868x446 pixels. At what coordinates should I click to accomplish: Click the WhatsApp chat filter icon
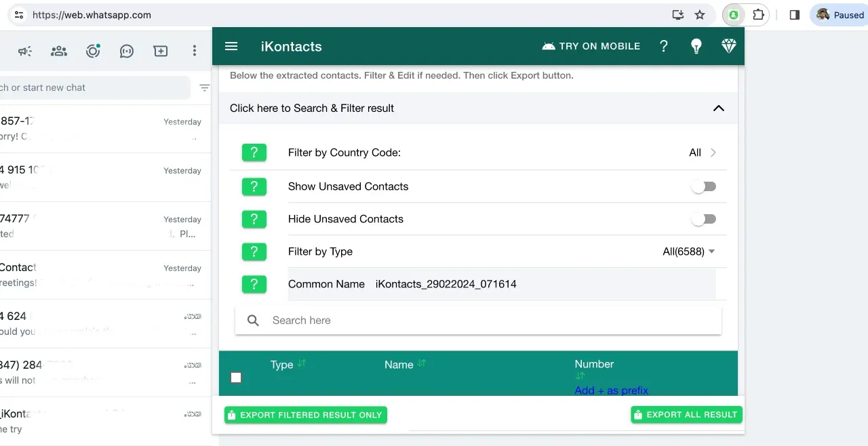pos(204,87)
